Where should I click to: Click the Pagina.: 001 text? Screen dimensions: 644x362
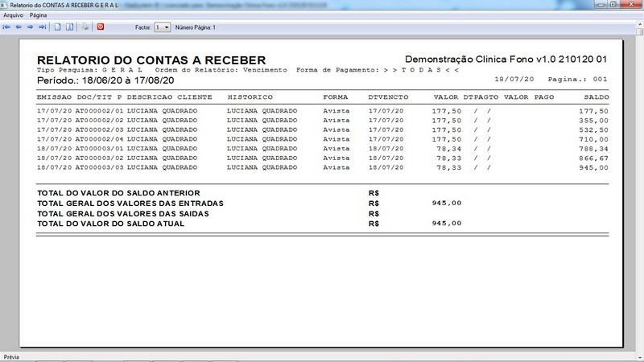click(577, 79)
